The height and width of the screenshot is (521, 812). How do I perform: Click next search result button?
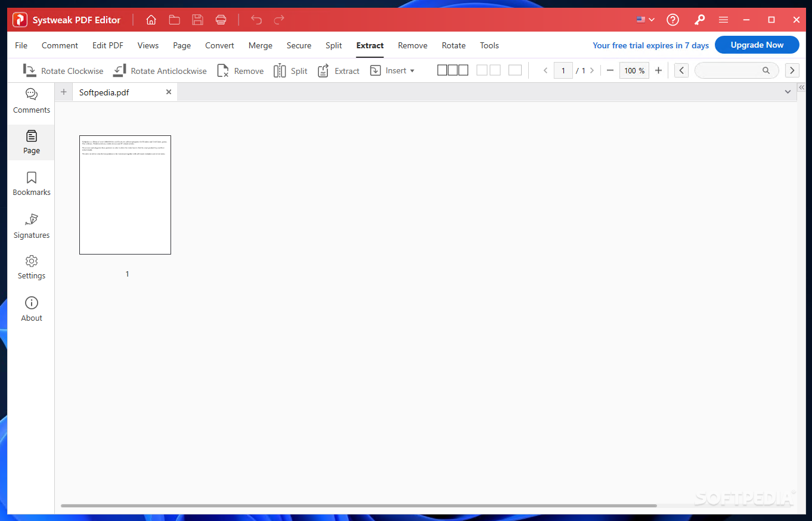[792, 70]
